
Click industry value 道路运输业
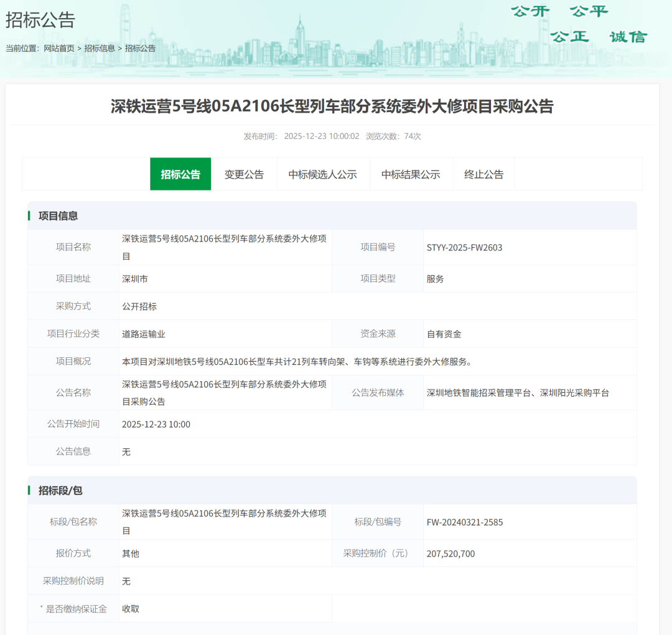144,334
